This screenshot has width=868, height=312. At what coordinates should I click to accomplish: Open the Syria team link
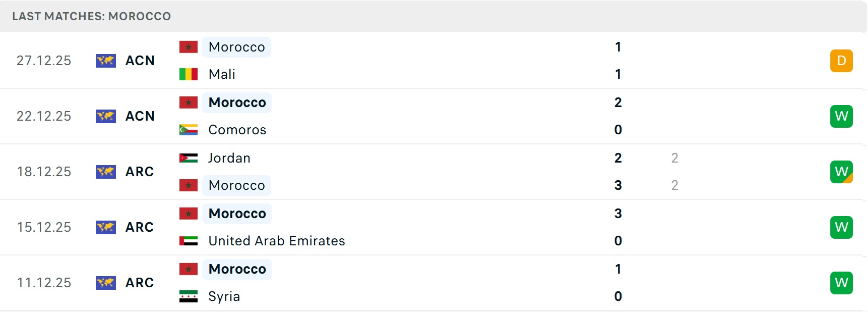point(224,296)
